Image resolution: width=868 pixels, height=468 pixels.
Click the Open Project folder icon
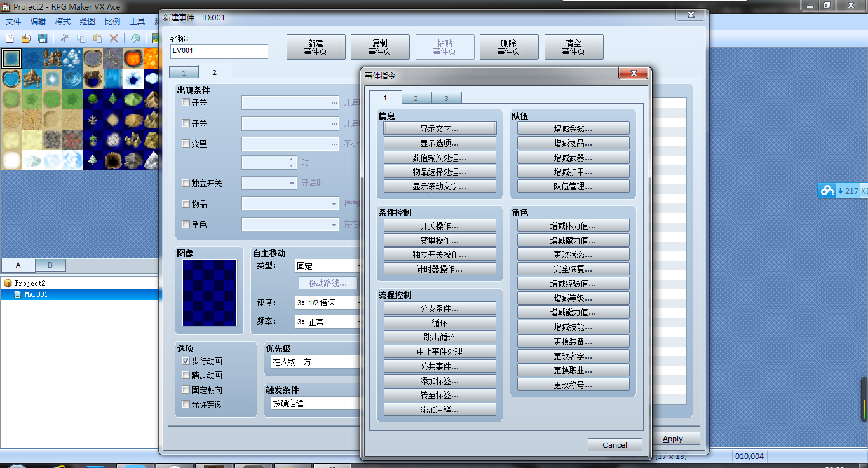point(26,38)
